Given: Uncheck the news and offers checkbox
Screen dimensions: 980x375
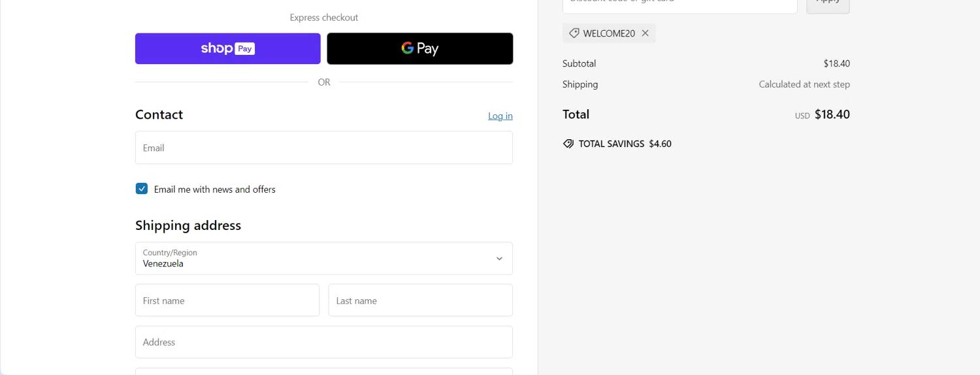Looking at the screenshot, I should 142,189.
